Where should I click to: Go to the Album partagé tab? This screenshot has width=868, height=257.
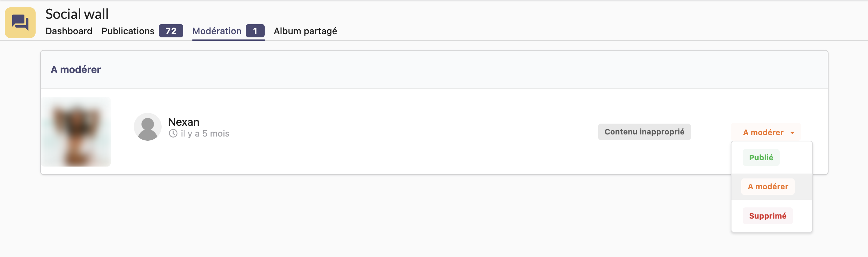coord(305,31)
